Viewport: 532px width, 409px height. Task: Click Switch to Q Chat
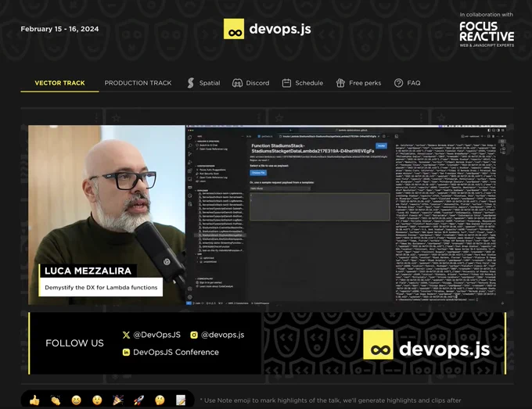point(207,145)
